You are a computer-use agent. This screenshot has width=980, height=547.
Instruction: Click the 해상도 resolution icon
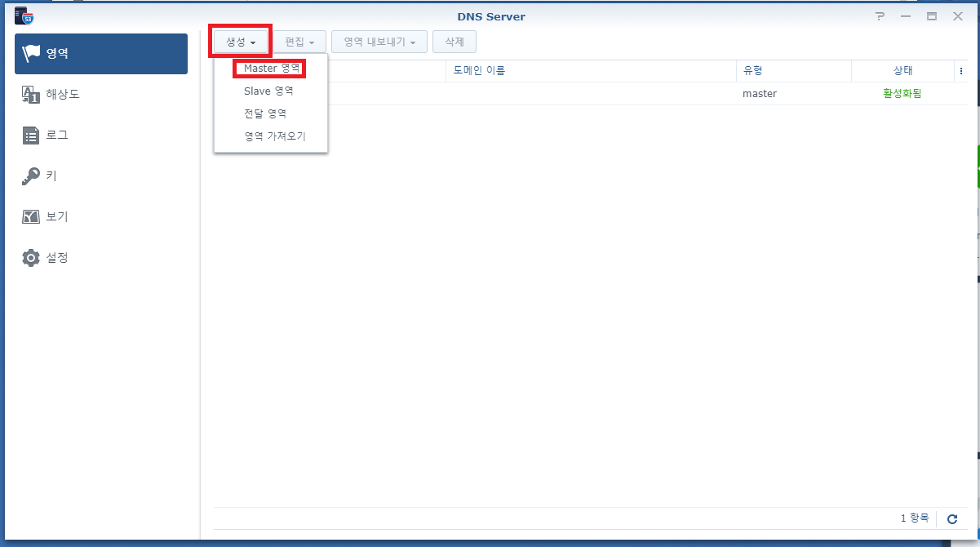coord(31,95)
